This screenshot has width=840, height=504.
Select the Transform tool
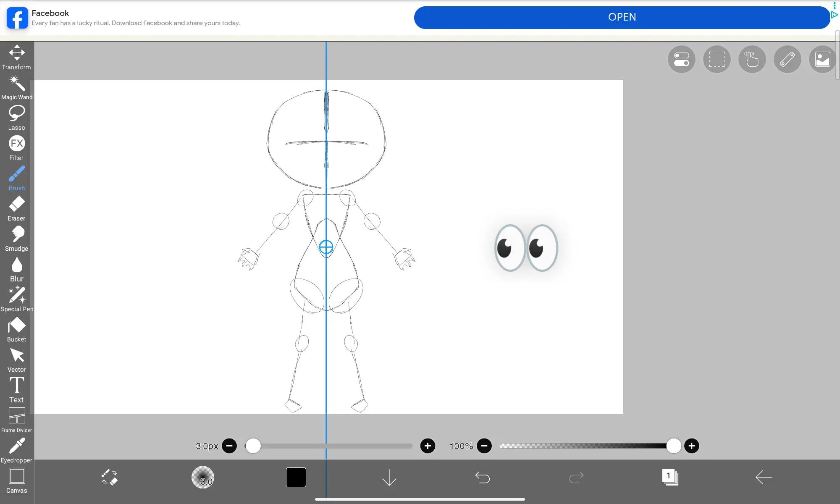click(x=17, y=58)
